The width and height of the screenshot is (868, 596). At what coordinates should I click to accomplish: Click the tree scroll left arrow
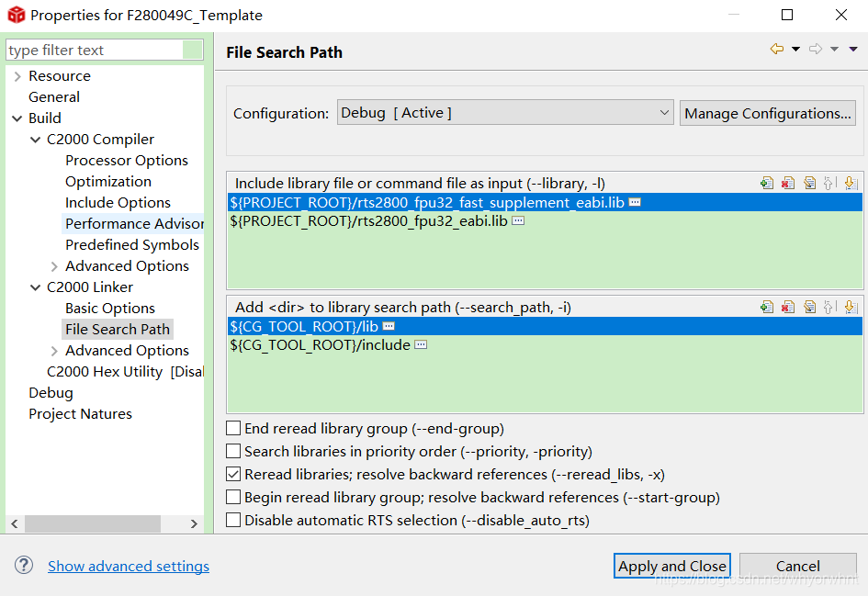coord(15,523)
